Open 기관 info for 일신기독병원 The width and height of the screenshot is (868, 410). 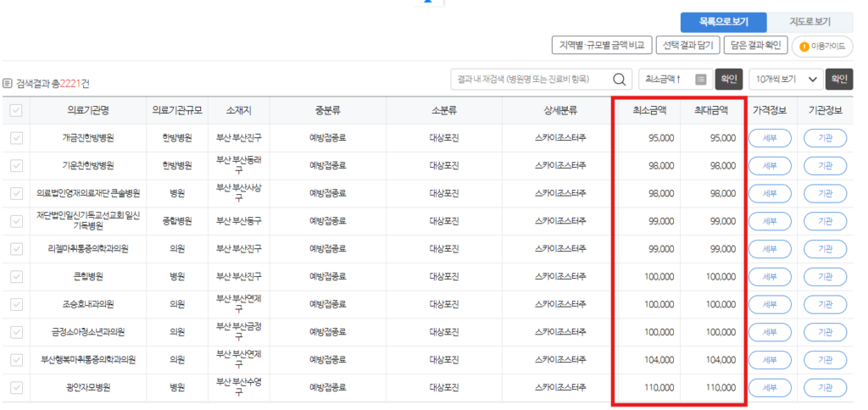pyautogui.click(x=825, y=221)
